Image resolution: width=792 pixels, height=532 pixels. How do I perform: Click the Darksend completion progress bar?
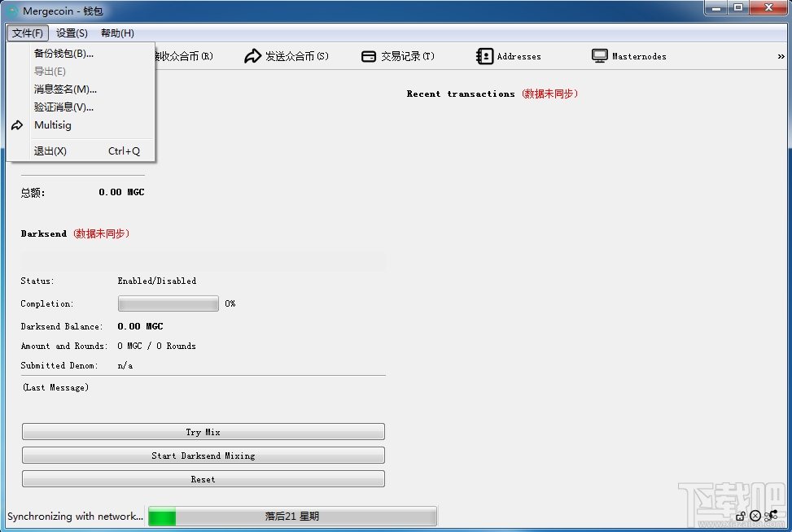168,303
